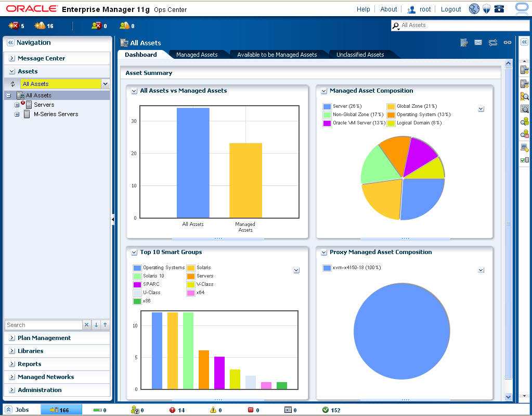This screenshot has width=532, height=416.
Task: Click the chain link icon
Action: pos(507,43)
